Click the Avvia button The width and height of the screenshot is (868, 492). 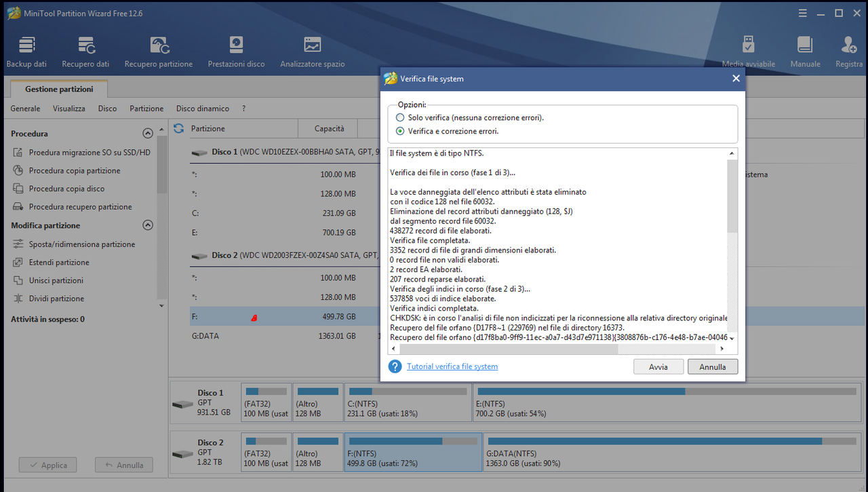tap(658, 366)
